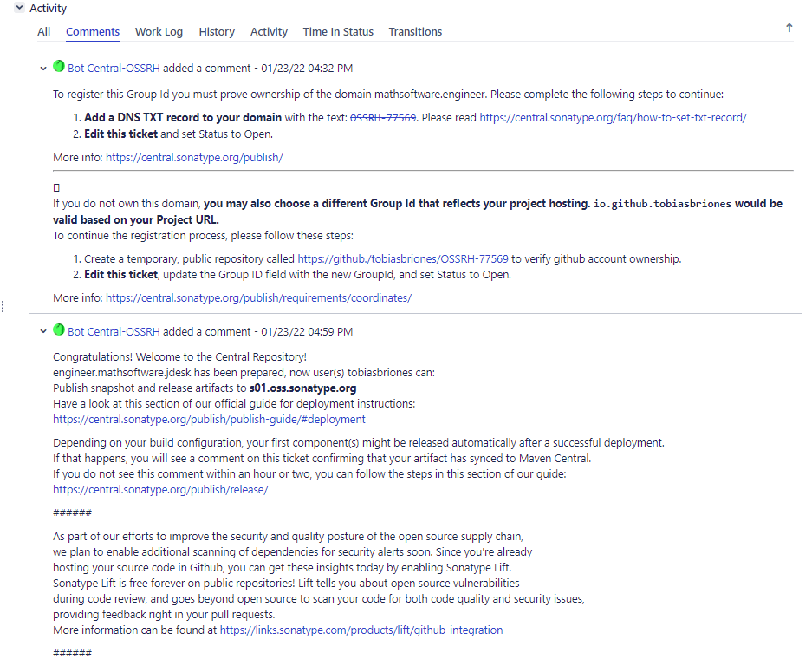Click the Activity section heading
812x672 pixels.
[x=49, y=9]
